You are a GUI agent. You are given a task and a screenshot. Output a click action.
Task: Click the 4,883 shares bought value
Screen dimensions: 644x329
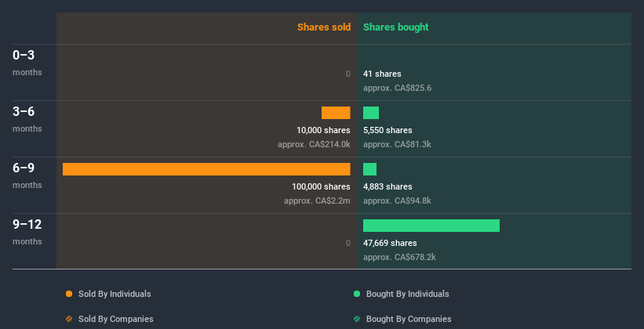pos(387,186)
